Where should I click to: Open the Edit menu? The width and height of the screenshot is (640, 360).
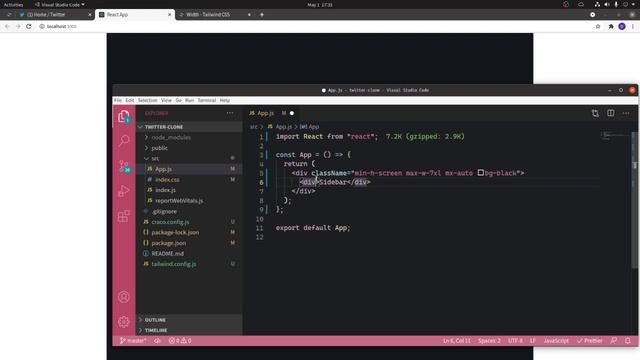[x=130, y=100]
